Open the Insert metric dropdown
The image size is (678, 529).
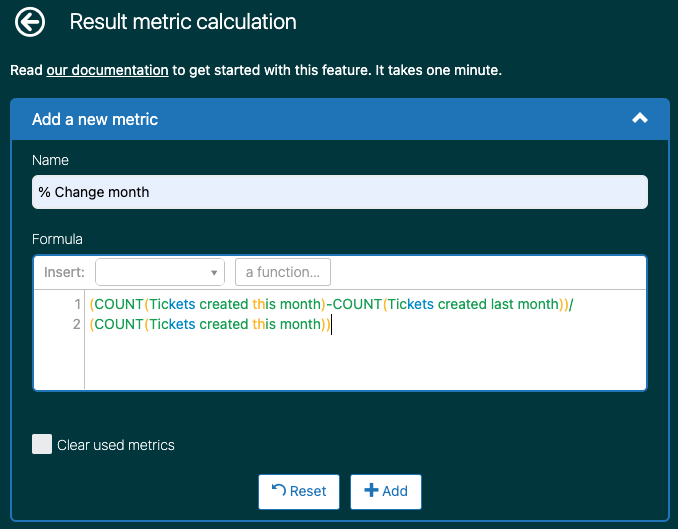160,272
